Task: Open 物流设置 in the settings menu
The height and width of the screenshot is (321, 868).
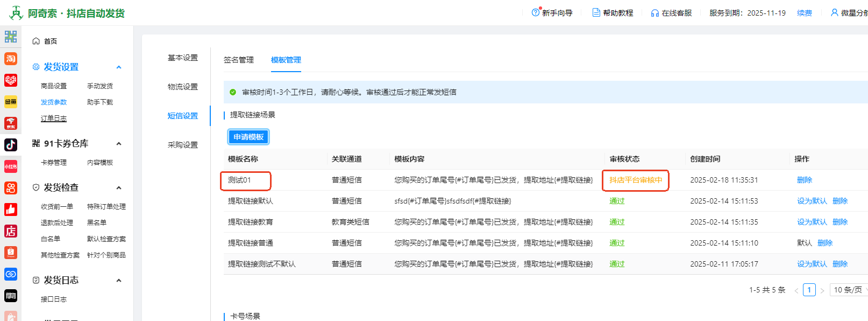Action: point(183,87)
